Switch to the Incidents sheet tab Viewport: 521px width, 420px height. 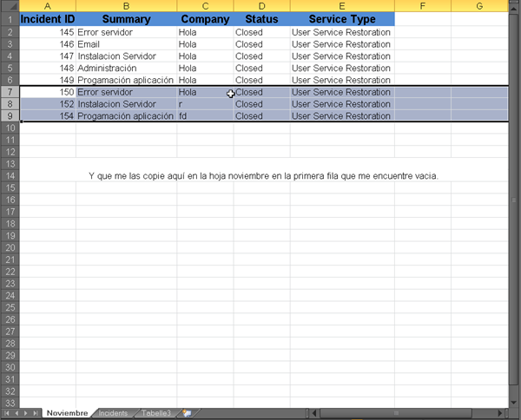coord(113,413)
